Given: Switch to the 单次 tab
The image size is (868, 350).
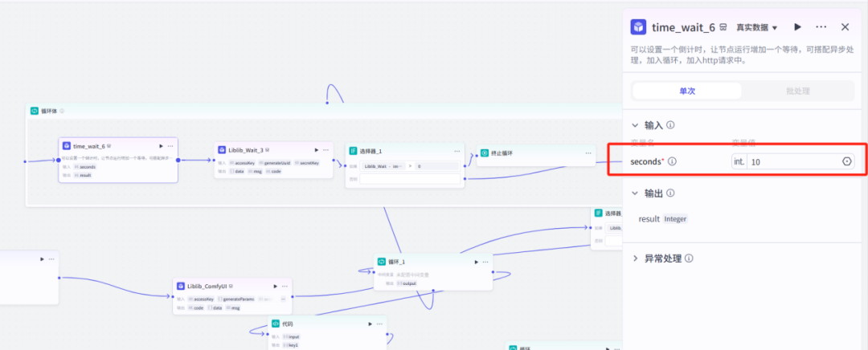Looking at the screenshot, I should click(687, 92).
